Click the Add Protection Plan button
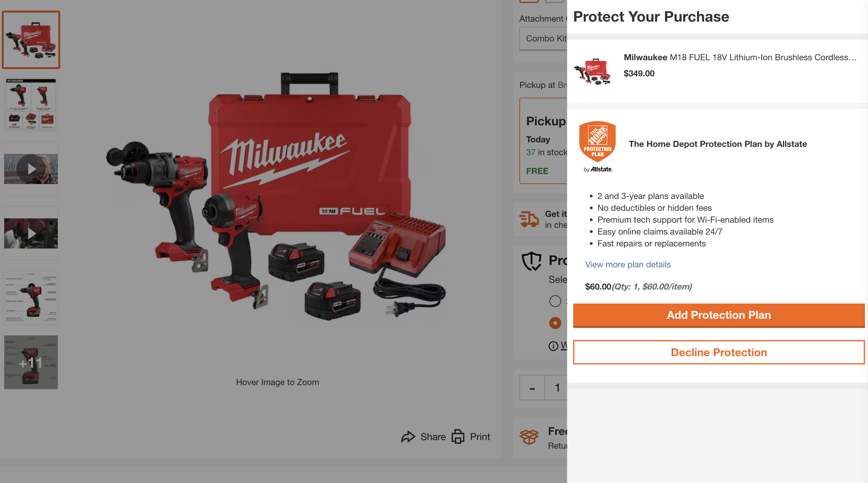868x483 pixels. pyautogui.click(x=719, y=315)
